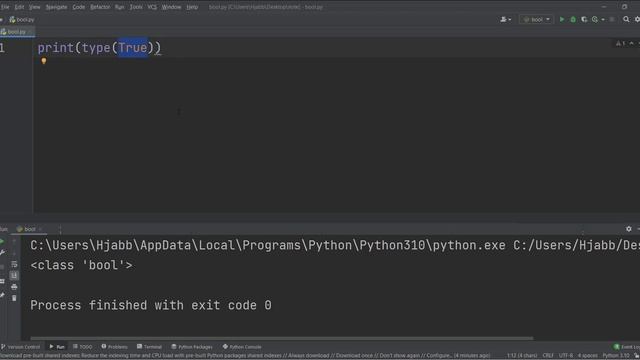Open the user account icon menu
640x360 pixels.
(x=505, y=19)
